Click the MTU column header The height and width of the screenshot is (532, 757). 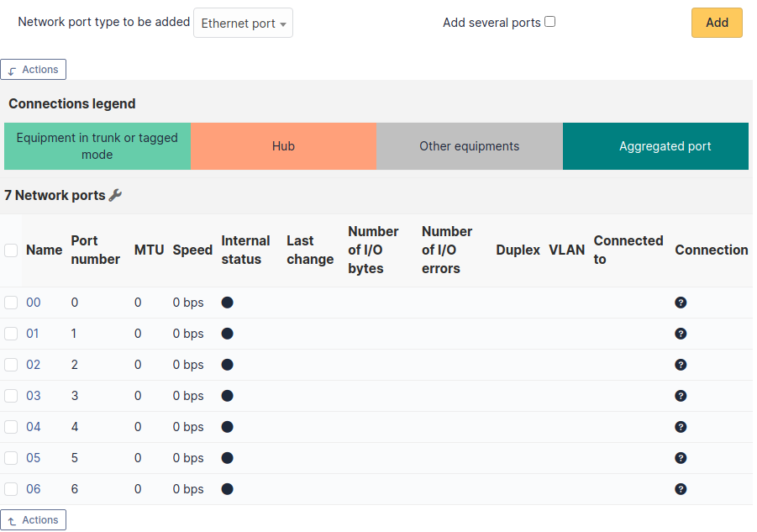(x=150, y=250)
